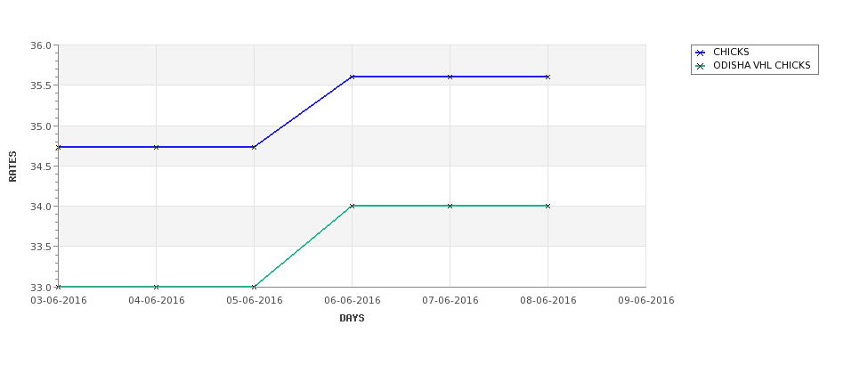Click the 33.5 y-axis tick label
The width and height of the screenshot is (868, 382).
[x=41, y=247]
